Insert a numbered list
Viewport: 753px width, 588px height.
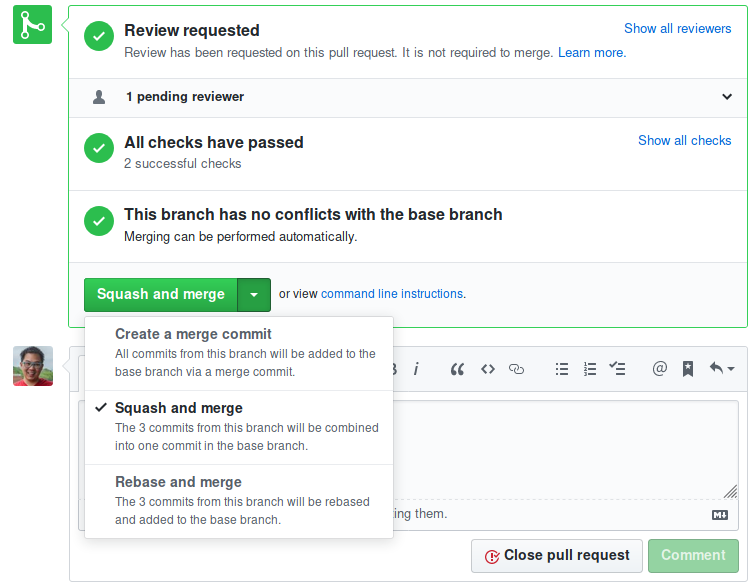coord(590,369)
